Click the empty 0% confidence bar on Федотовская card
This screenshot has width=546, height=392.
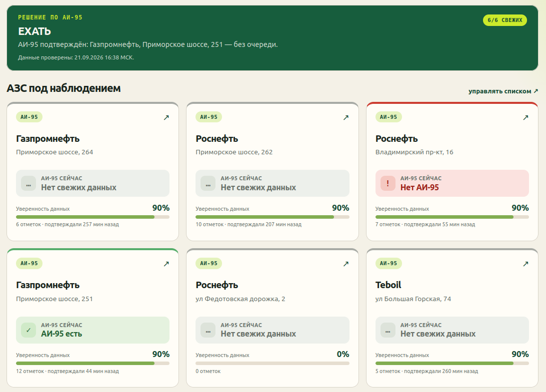[272, 364]
